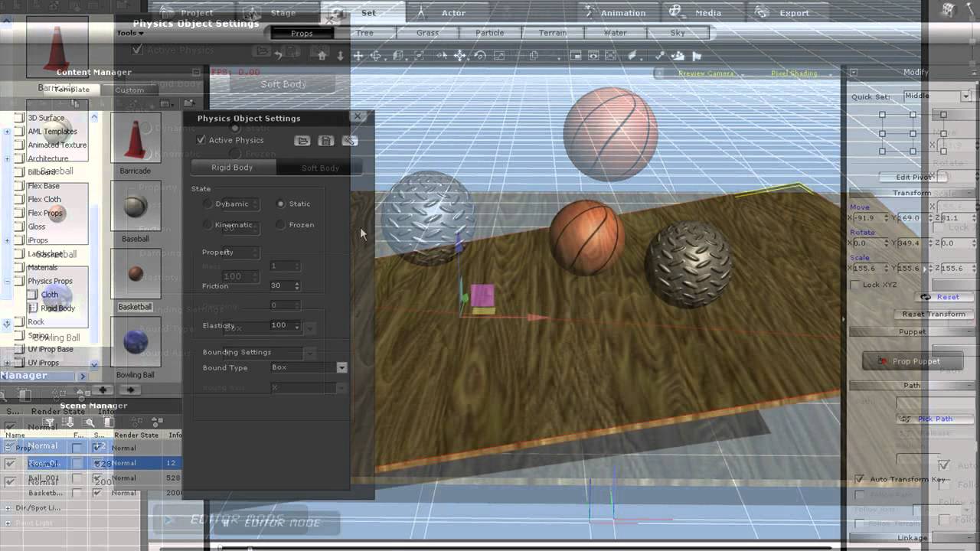
Task: Click the home icon in toolbar
Action: coord(322,56)
